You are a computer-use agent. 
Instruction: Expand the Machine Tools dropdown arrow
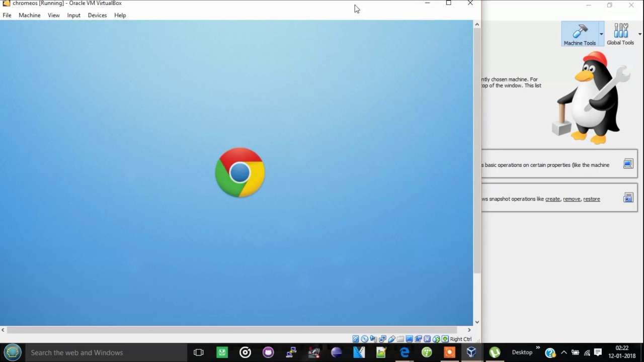point(601,34)
